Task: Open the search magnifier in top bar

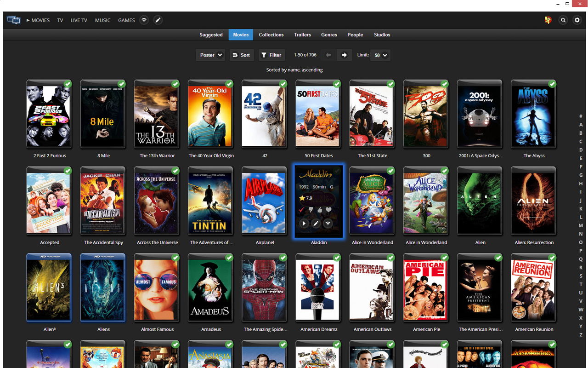Action: coord(563,20)
